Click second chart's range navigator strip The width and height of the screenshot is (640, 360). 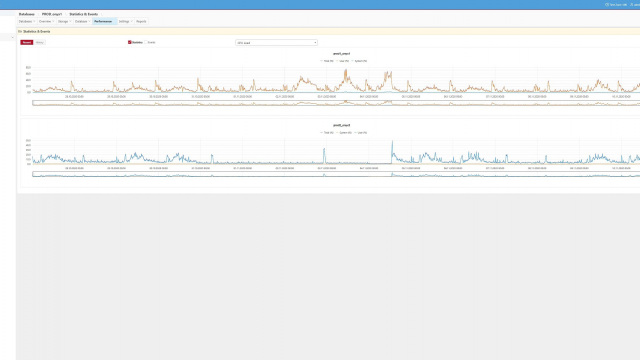[336, 174]
